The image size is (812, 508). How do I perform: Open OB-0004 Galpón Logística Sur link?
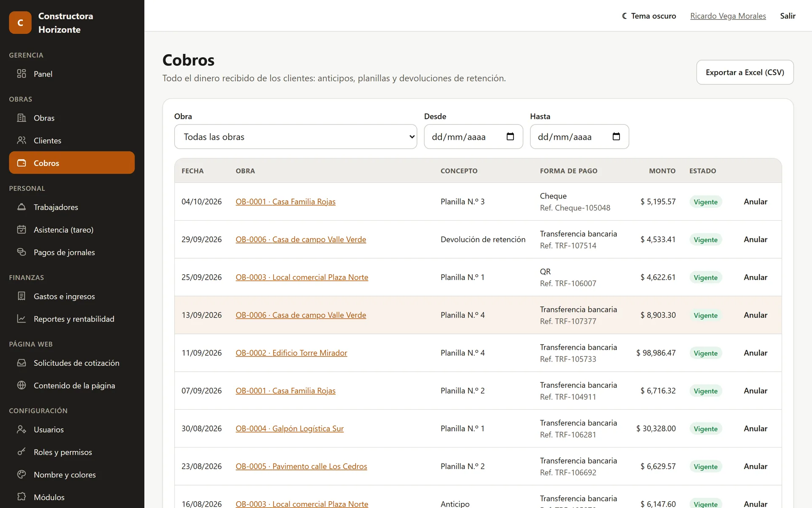click(290, 428)
